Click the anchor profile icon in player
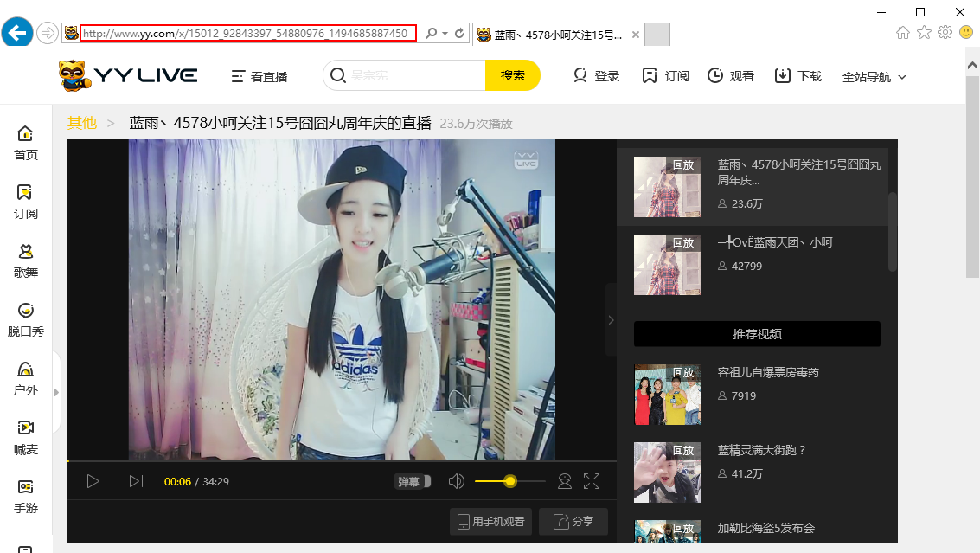This screenshot has height=553, width=980. [564, 481]
